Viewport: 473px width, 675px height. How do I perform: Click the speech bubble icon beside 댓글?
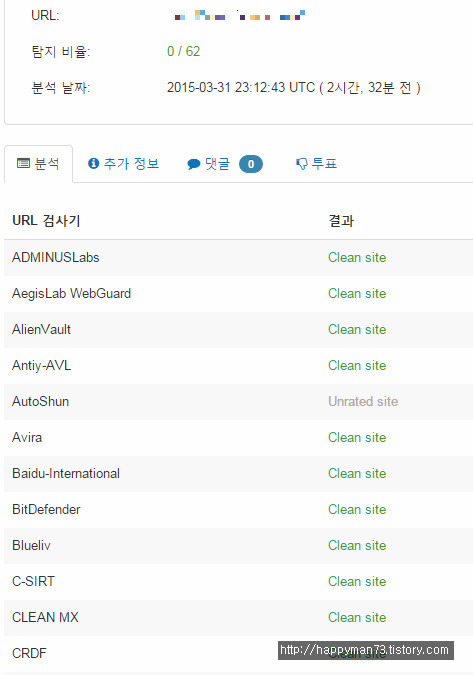(194, 164)
